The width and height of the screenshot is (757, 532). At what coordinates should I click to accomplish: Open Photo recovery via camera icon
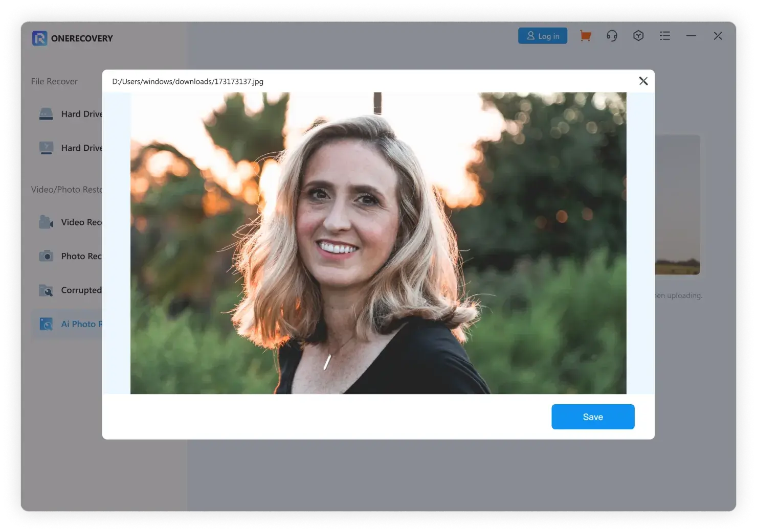71,256
